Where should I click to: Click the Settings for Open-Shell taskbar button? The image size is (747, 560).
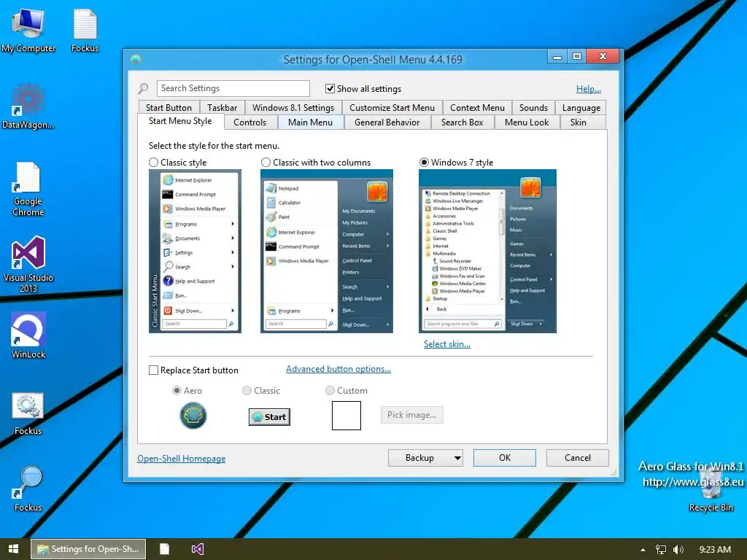click(88, 549)
